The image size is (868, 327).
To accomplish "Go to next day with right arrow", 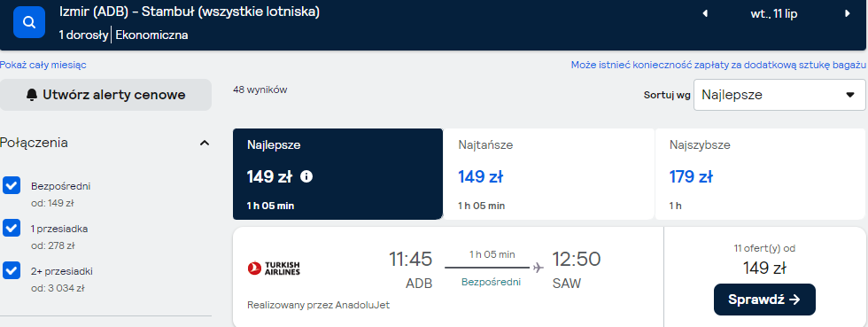I will coord(847,14).
